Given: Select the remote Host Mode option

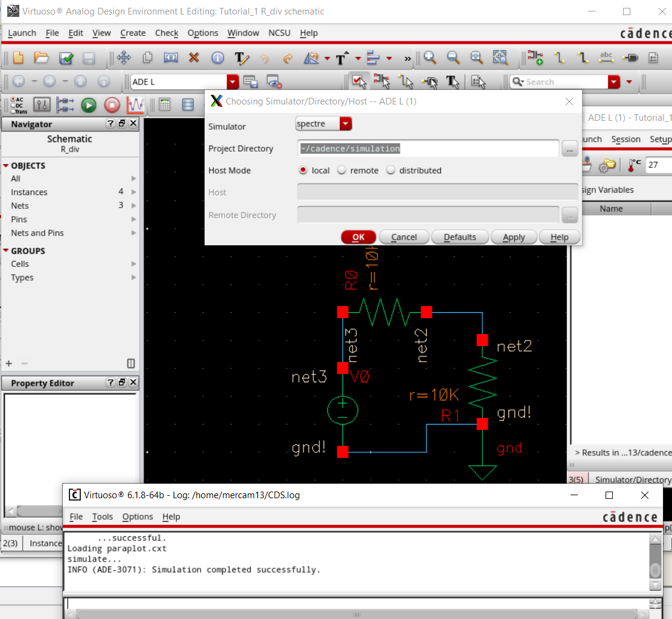Looking at the screenshot, I should 342,170.
